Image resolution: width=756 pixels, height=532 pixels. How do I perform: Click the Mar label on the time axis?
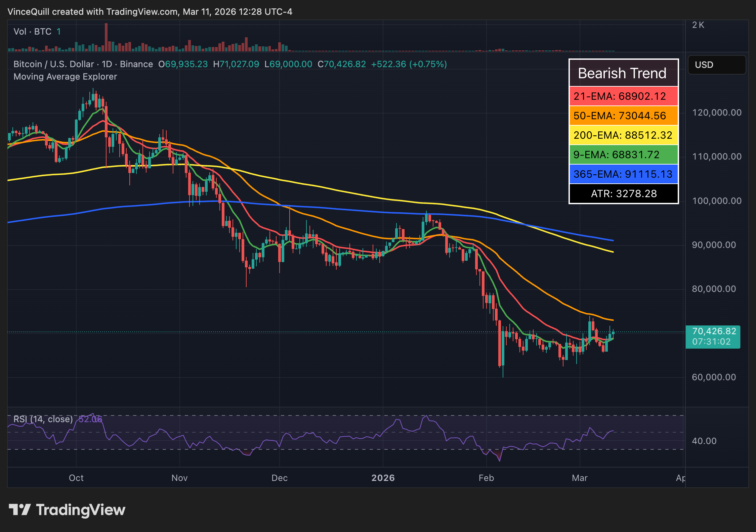pyautogui.click(x=580, y=478)
